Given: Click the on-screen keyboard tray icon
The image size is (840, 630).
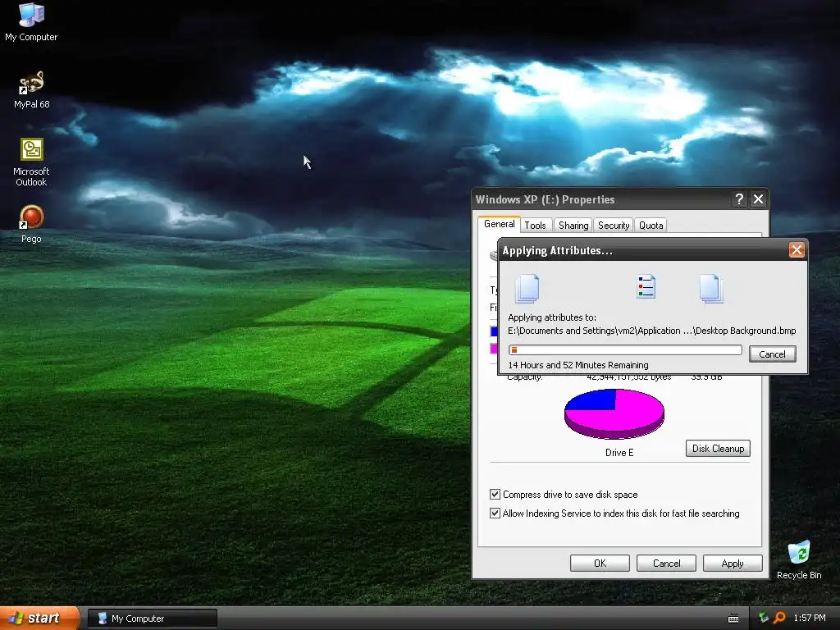Looking at the screenshot, I should point(733,619).
